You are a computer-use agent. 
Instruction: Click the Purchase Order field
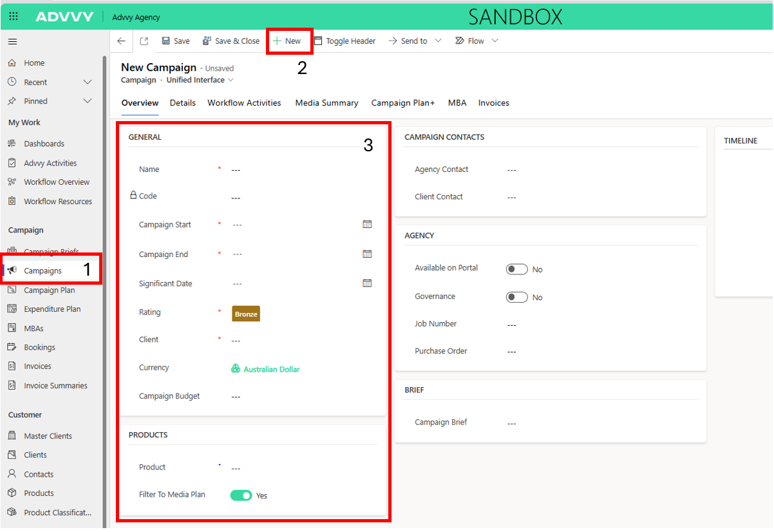pos(601,352)
